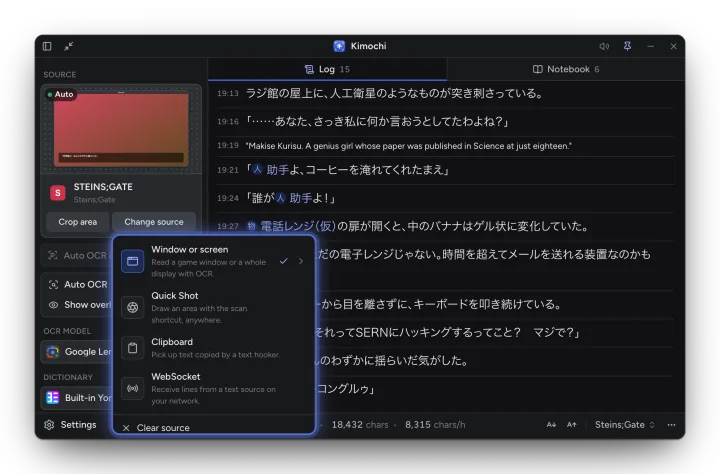The width and height of the screenshot is (720, 474).
Task: Open the Steins;Gate profile dropdown
Action: tap(624, 425)
